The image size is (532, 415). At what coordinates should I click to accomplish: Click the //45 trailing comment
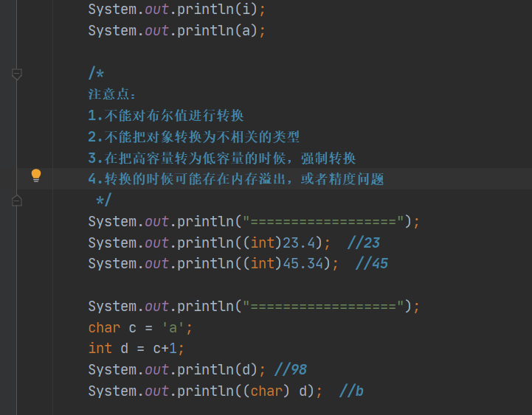click(371, 264)
